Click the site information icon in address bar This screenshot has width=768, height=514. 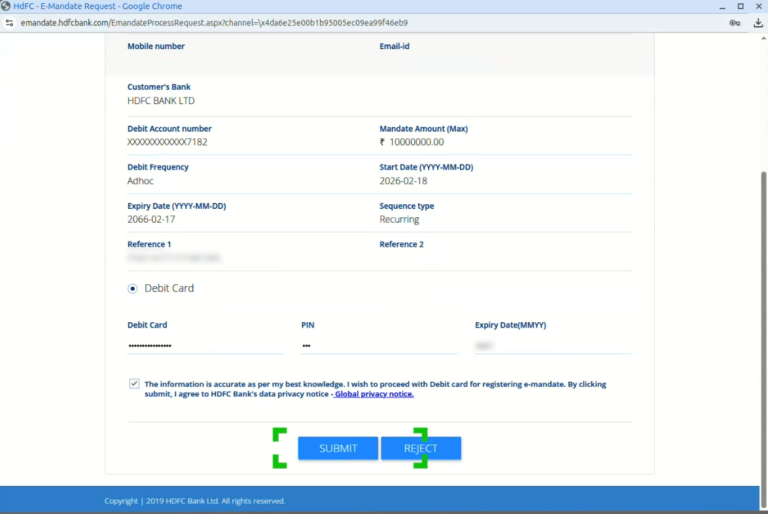tap(9, 22)
